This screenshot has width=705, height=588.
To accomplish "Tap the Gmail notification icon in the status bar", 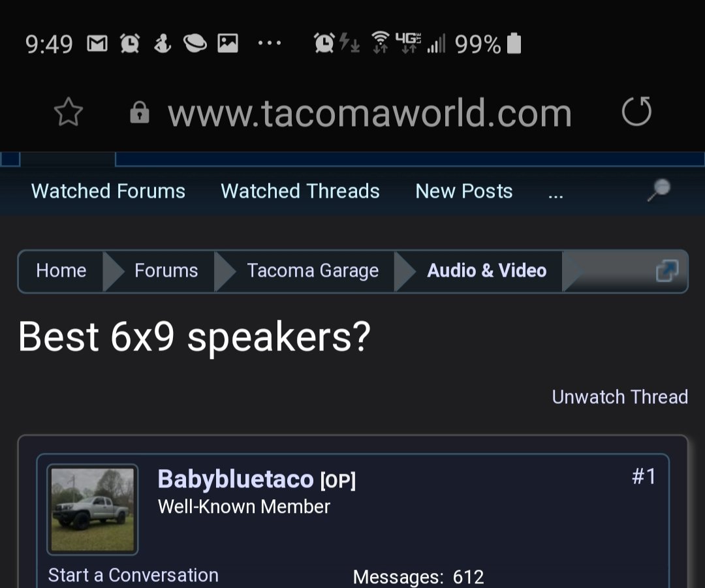I will pos(97,44).
